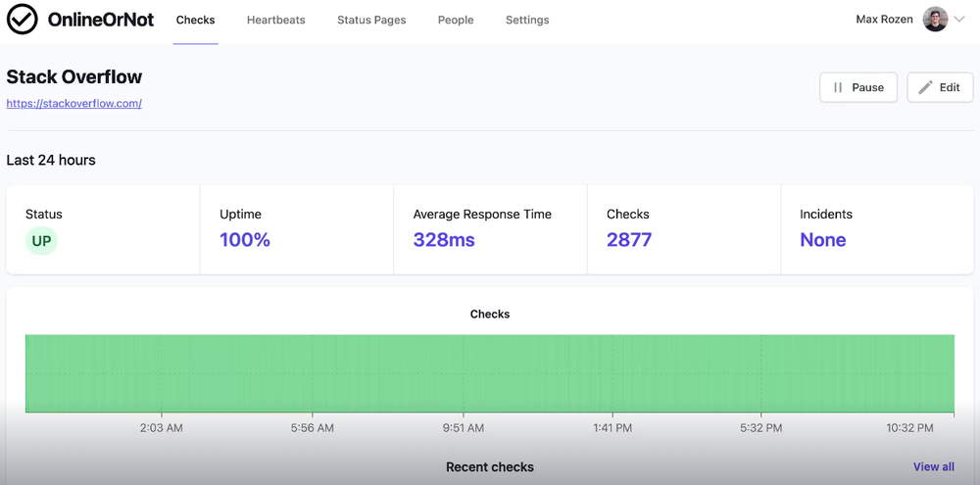Viewport: 980px width, 485px height.
Task: Open the stackoverflow.com URL link
Action: coord(73,104)
